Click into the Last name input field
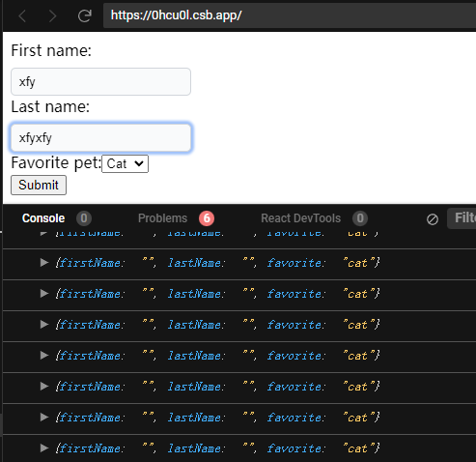 point(100,137)
